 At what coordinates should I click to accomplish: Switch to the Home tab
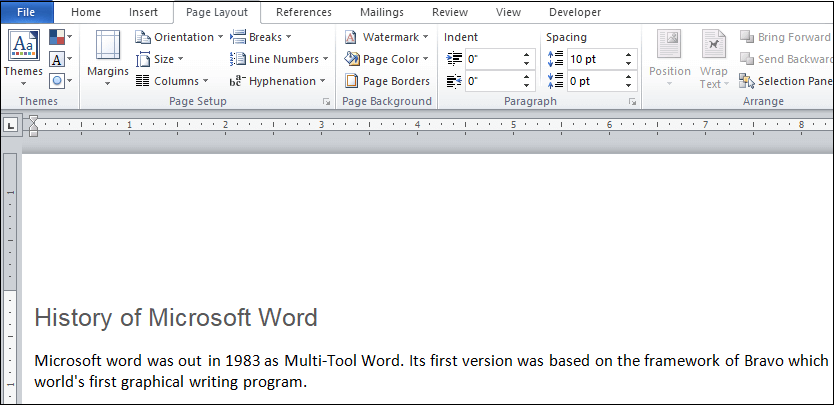click(x=86, y=12)
